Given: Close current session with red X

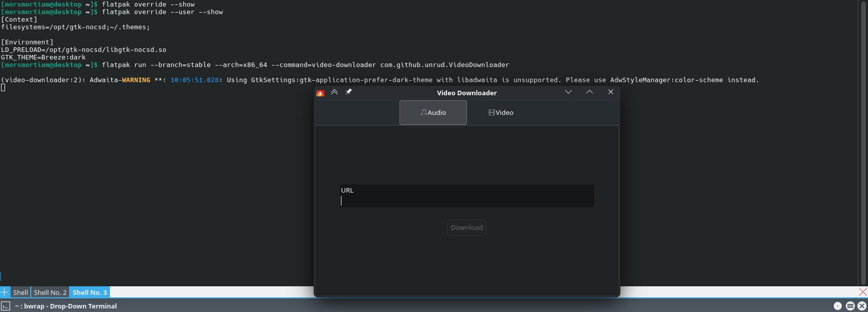Looking at the screenshot, I should tap(862, 292).
